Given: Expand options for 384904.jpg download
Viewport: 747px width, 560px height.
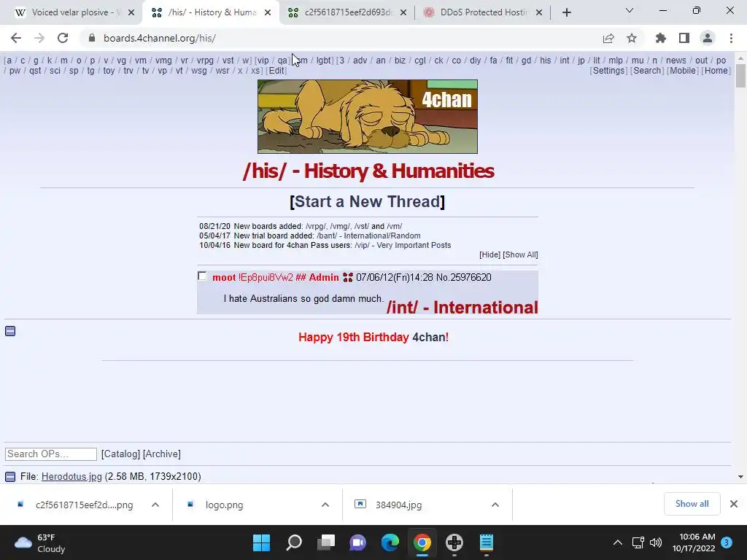Looking at the screenshot, I should click(x=495, y=505).
